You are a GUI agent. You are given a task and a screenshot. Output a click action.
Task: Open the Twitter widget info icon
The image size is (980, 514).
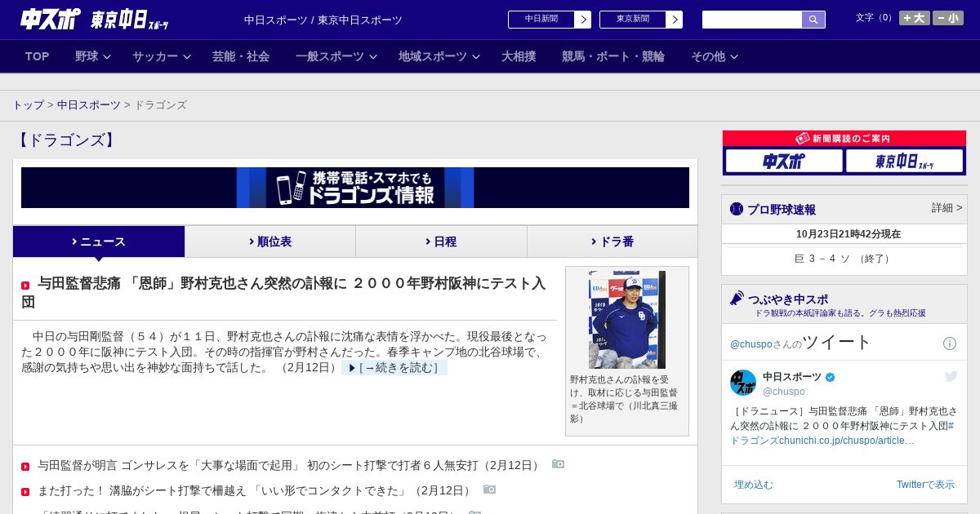[950, 343]
